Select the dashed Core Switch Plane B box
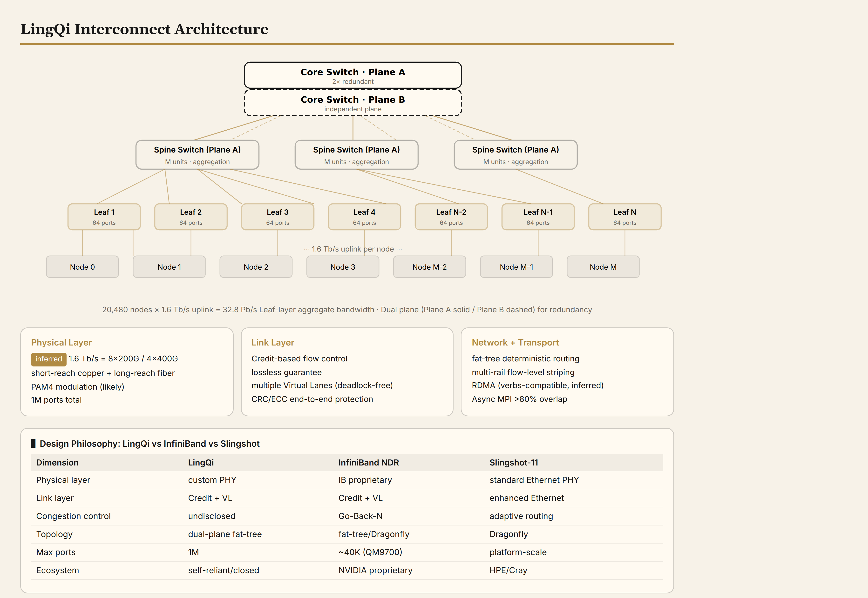 click(353, 103)
